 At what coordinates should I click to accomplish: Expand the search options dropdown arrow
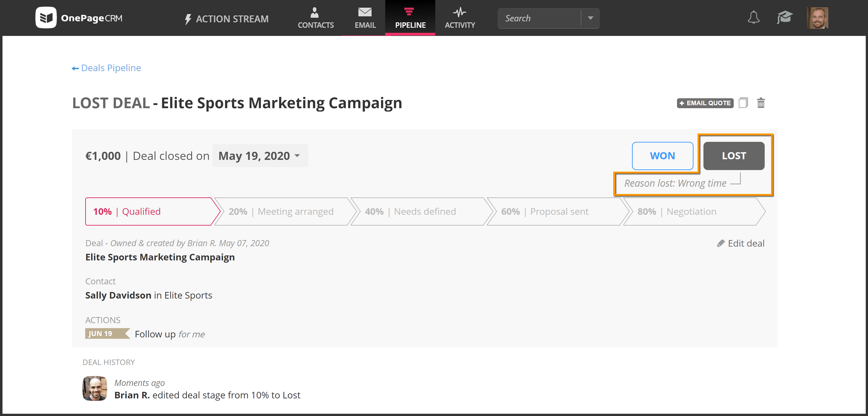tap(590, 18)
